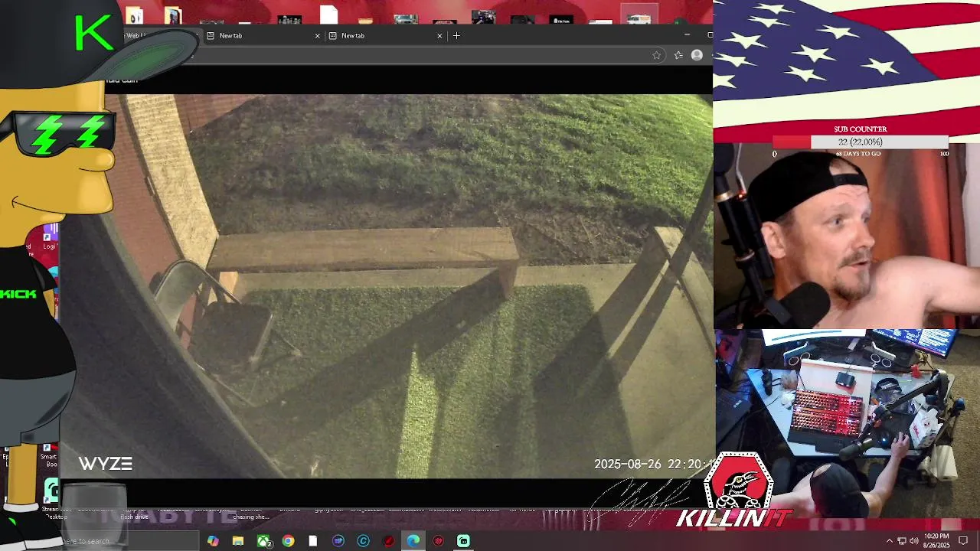This screenshot has height=551, width=980.
Task: Open the green Kick taskbar icon
Action: [x=463, y=541]
